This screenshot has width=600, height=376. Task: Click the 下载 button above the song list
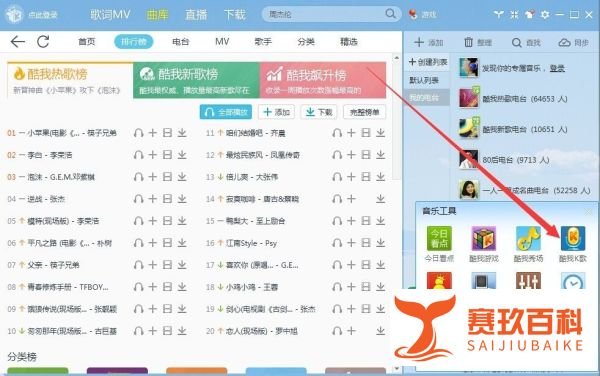319,112
